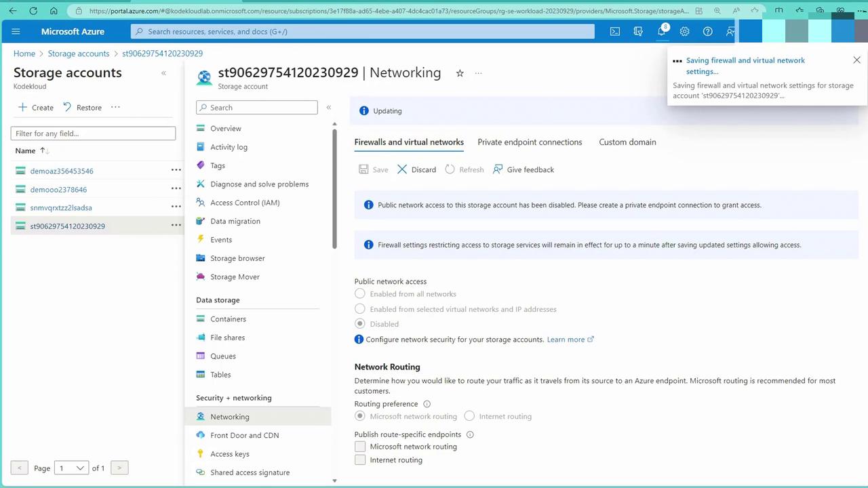
Task: Click the Overview icon in resource menu
Action: click(x=201, y=128)
